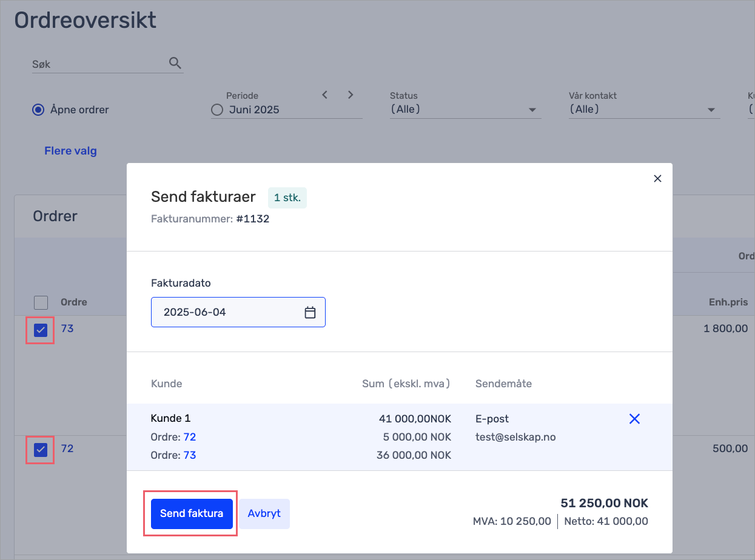Remove Kunde 1 from the invoice list
The height and width of the screenshot is (560, 755).
coord(634,419)
